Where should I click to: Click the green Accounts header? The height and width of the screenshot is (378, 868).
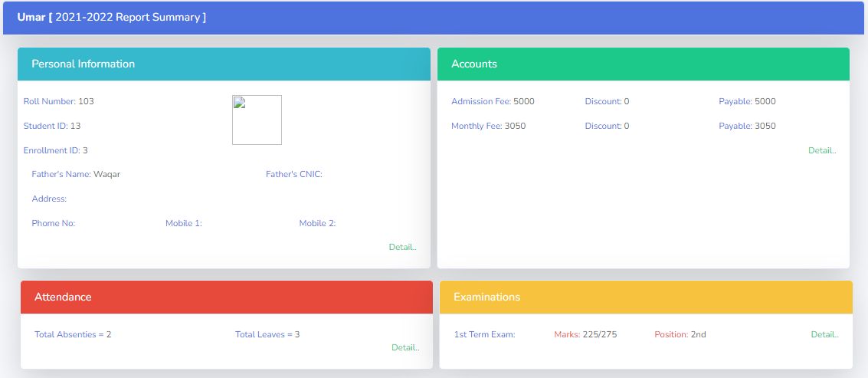pyautogui.click(x=644, y=64)
